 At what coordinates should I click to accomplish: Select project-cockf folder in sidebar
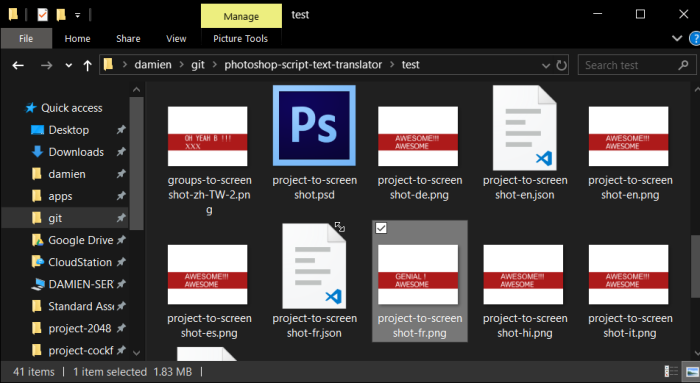pos(81,350)
